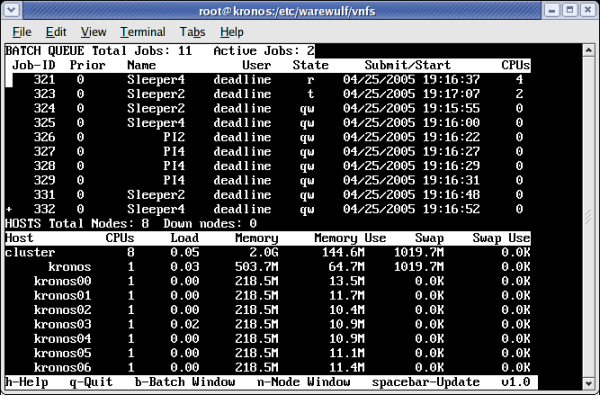Click host name kronos06
The height and width of the screenshot is (395, 600).
62,368
